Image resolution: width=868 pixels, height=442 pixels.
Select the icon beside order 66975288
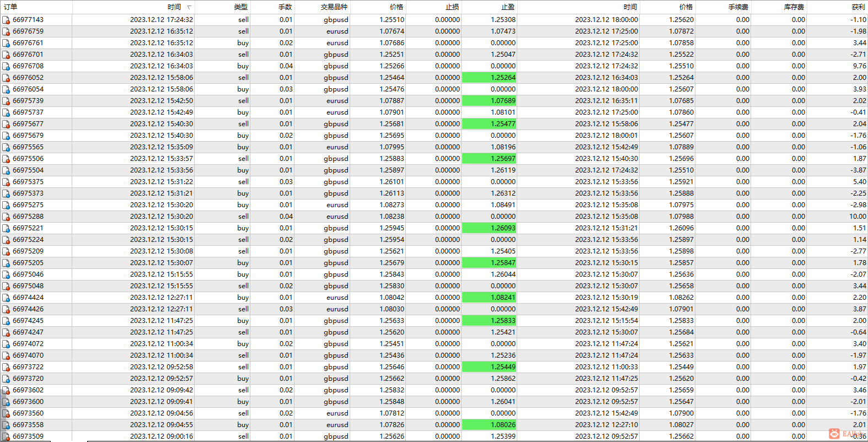pyautogui.click(x=6, y=217)
